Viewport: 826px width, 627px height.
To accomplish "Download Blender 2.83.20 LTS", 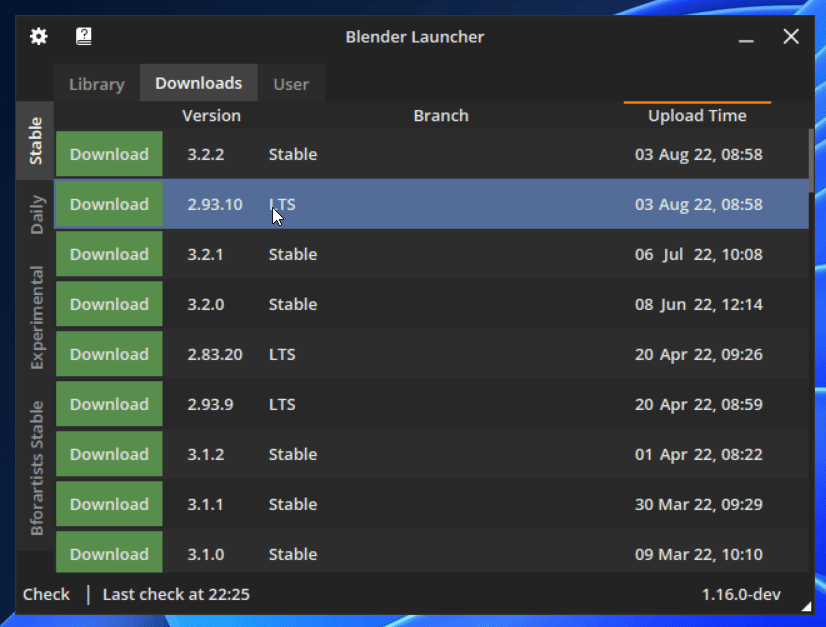I will coord(110,354).
